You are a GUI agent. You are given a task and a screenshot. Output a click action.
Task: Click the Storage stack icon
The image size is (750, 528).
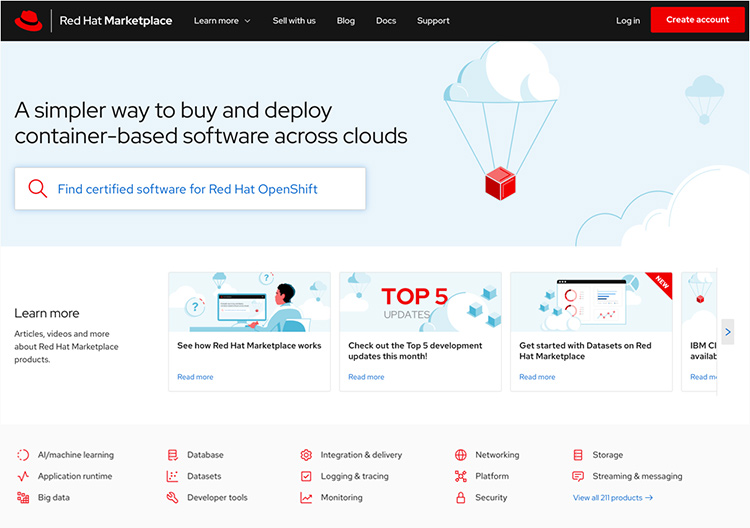[578, 455]
